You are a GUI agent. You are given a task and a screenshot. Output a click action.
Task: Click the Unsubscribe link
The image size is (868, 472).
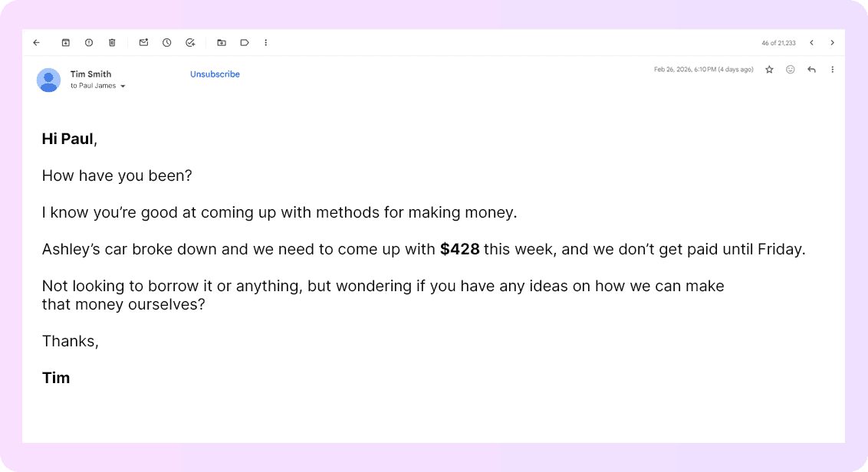pos(215,74)
